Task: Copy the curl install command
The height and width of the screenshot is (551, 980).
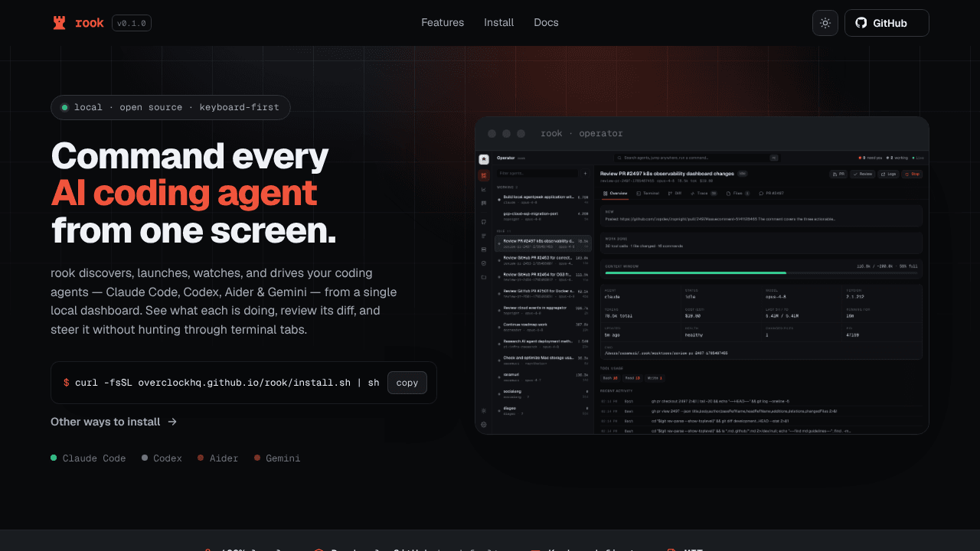Action: click(x=407, y=383)
